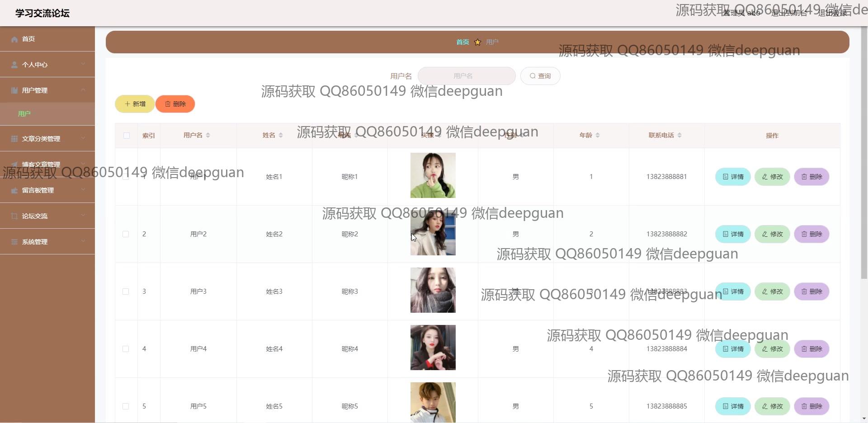
Task: Toggle the select-all checkbox in table header
Action: 127,136
